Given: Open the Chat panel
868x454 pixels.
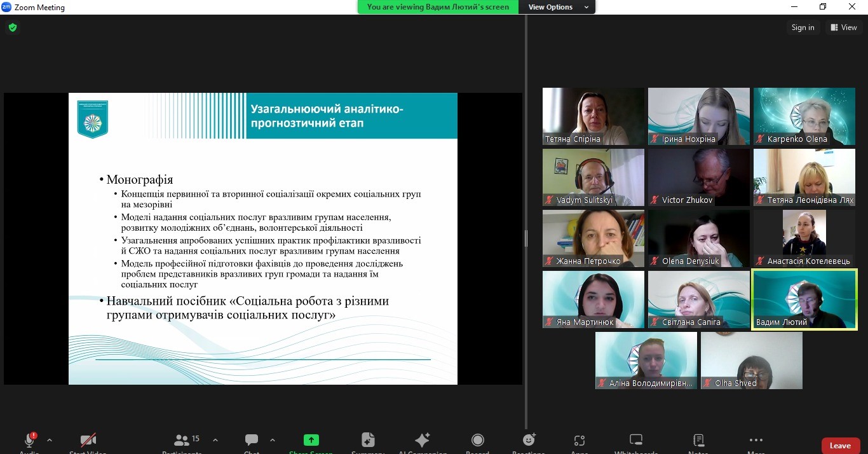Looking at the screenshot, I should point(252,441).
